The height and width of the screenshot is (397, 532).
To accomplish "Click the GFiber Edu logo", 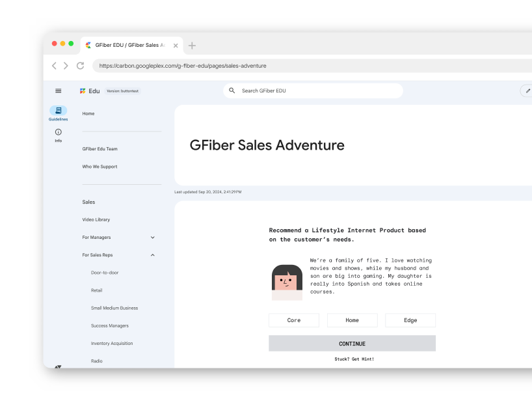I will (x=90, y=91).
